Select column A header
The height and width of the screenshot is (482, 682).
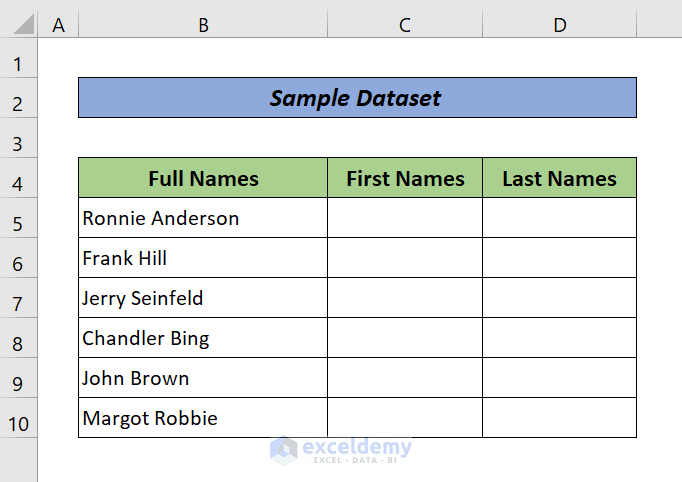(58, 25)
